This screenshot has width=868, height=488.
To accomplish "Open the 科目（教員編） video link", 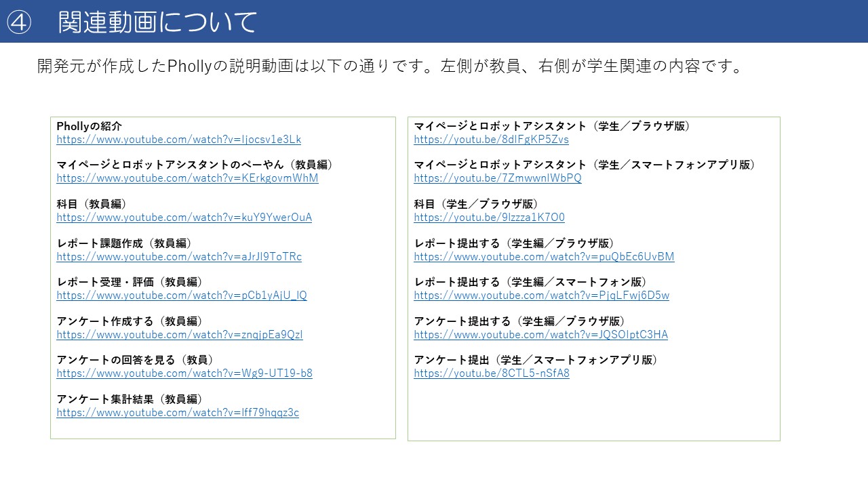I will click(x=184, y=218).
